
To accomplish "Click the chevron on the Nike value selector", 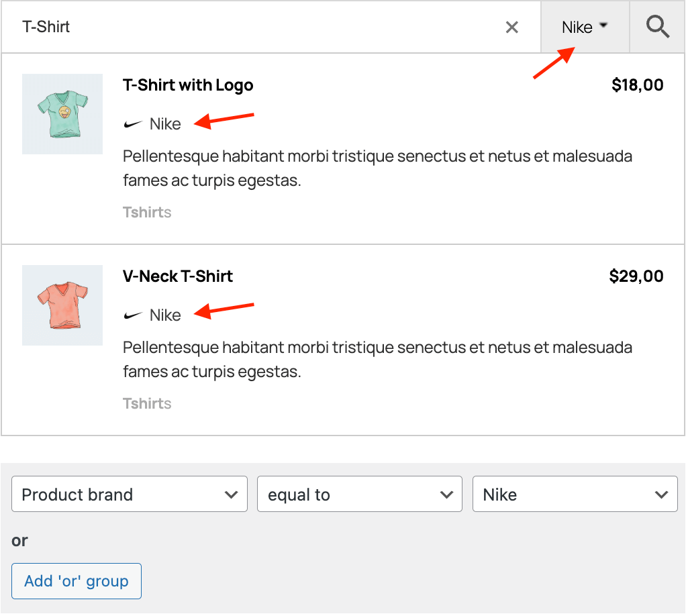I will (662, 495).
